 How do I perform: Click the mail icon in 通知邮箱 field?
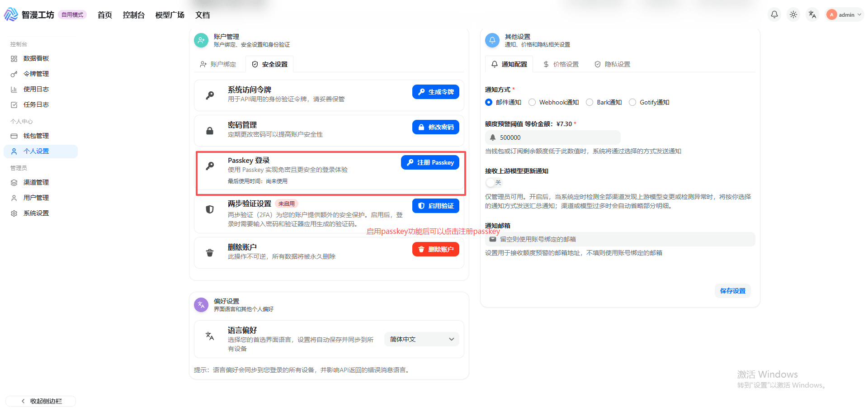493,239
